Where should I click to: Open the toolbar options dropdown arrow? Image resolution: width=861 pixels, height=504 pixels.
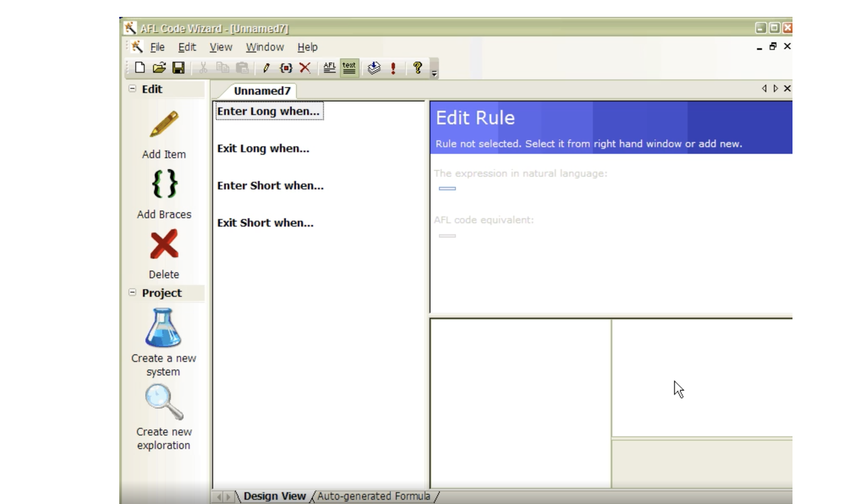(434, 74)
